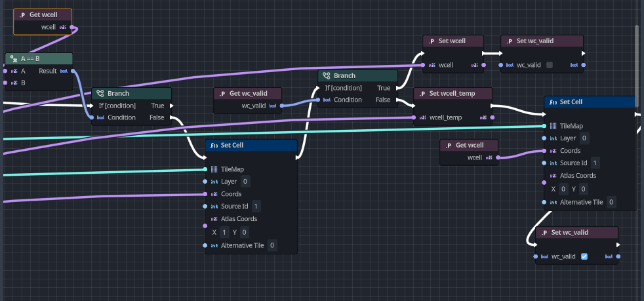
Task: Edit Alternative Tile on Set Cell with Atlas X 1
Action: 272,245
